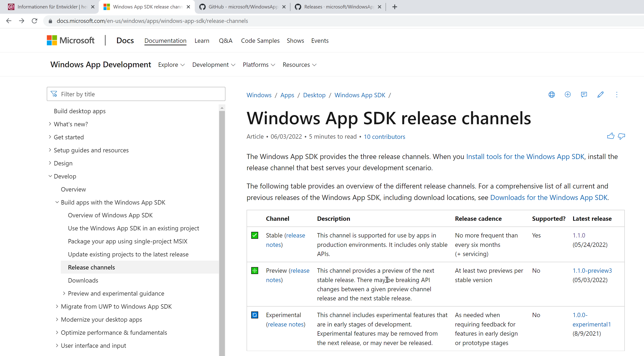Click the thumbs down rating icon
Screen dimensions: 644x356
click(621, 136)
